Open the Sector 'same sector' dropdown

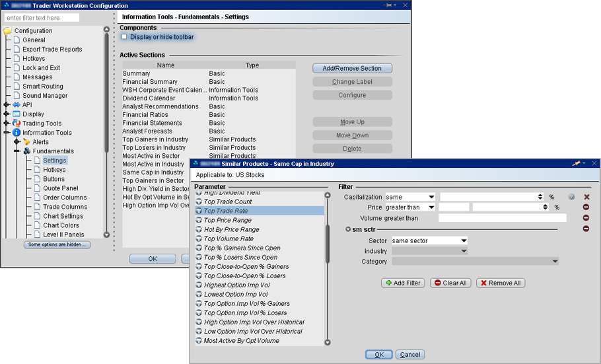click(464, 241)
